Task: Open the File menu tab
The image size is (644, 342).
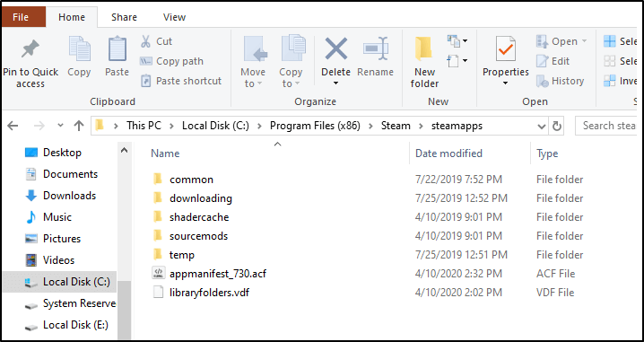Action: point(21,17)
